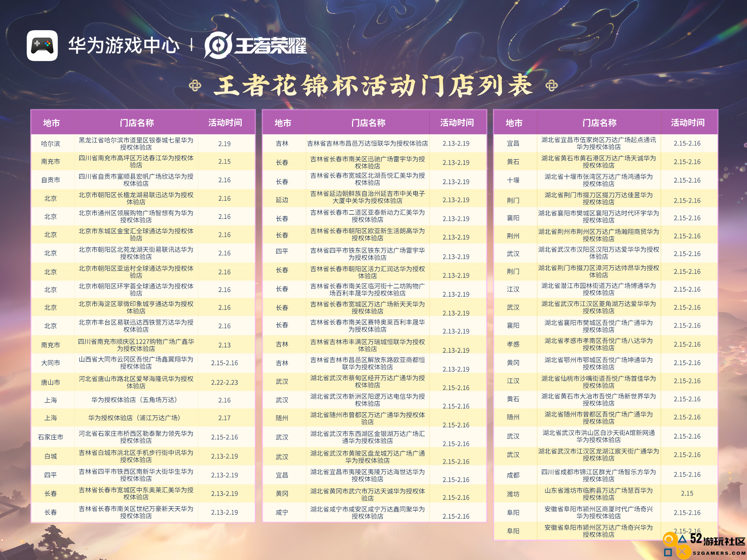The image size is (747, 560).
Task: Select the 石家庄市桥西区勒泰 store name
Action: point(136,437)
